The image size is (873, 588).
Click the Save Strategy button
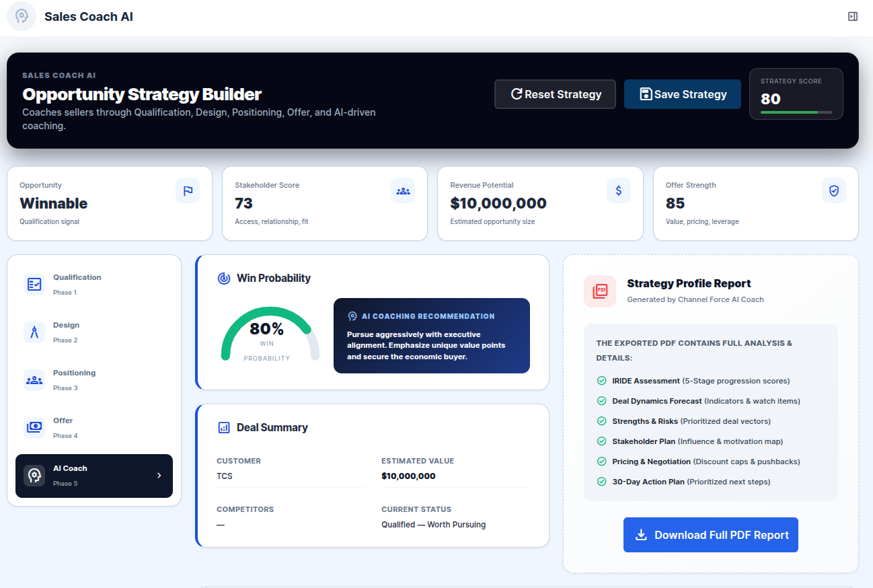pyautogui.click(x=683, y=94)
